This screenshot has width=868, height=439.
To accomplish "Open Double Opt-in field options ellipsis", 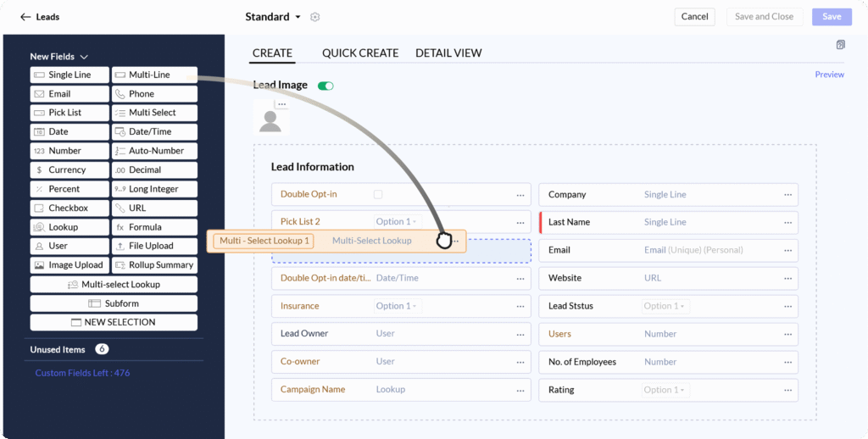I will click(520, 195).
